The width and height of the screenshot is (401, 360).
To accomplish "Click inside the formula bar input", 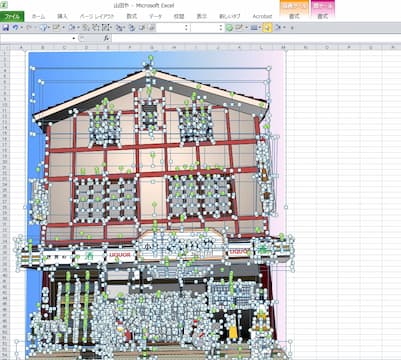I will coord(256,39).
